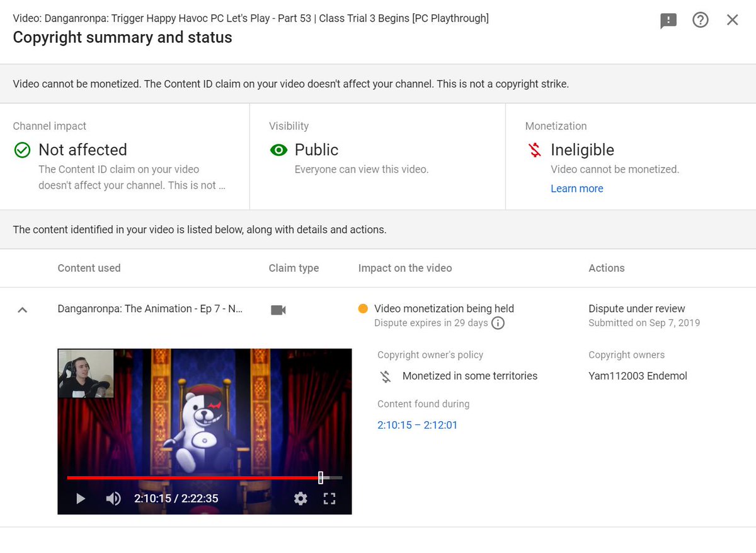The image size is (756, 553).
Task: Click the video progress bar scrubber handle
Action: pos(321,477)
